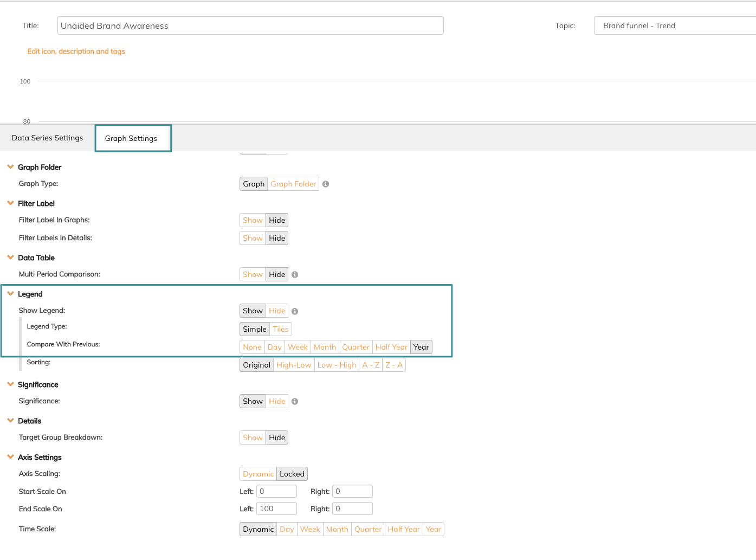Image resolution: width=756 pixels, height=560 pixels.
Task: Set Show Legend to Show
Action: (253, 311)
